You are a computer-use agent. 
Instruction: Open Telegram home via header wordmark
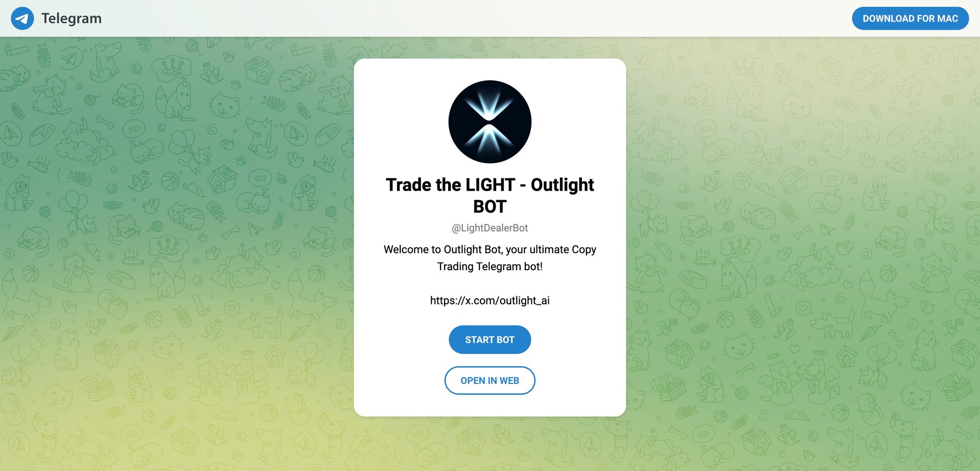(x=71, y=18)
